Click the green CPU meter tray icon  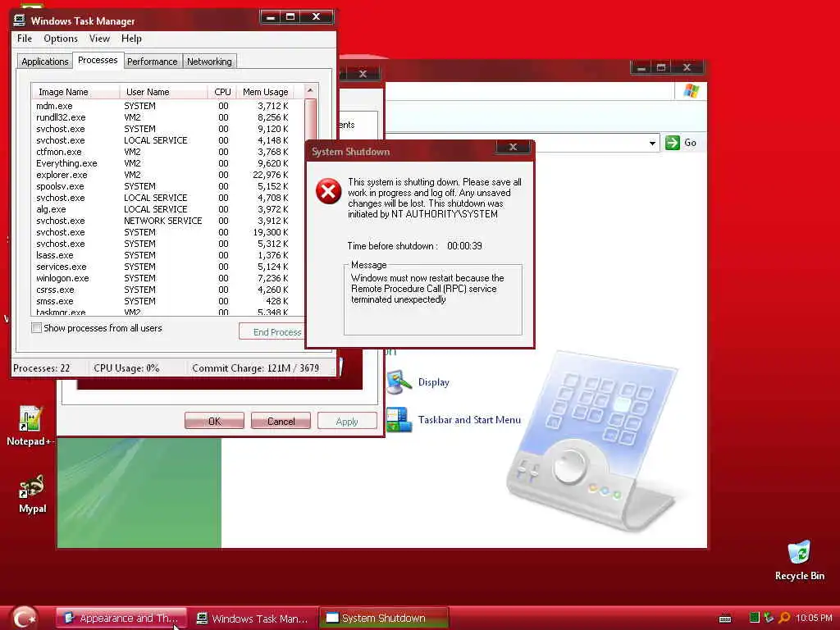point(755,618)
